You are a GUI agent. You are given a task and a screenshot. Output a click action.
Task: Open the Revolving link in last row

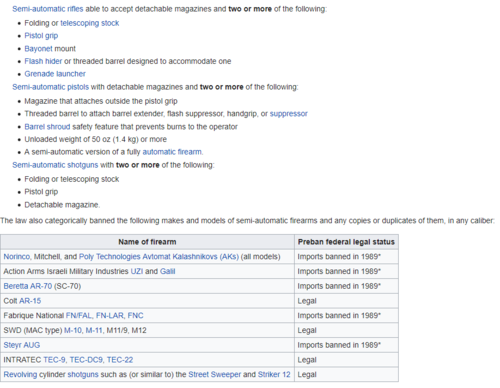coord(20,374)
